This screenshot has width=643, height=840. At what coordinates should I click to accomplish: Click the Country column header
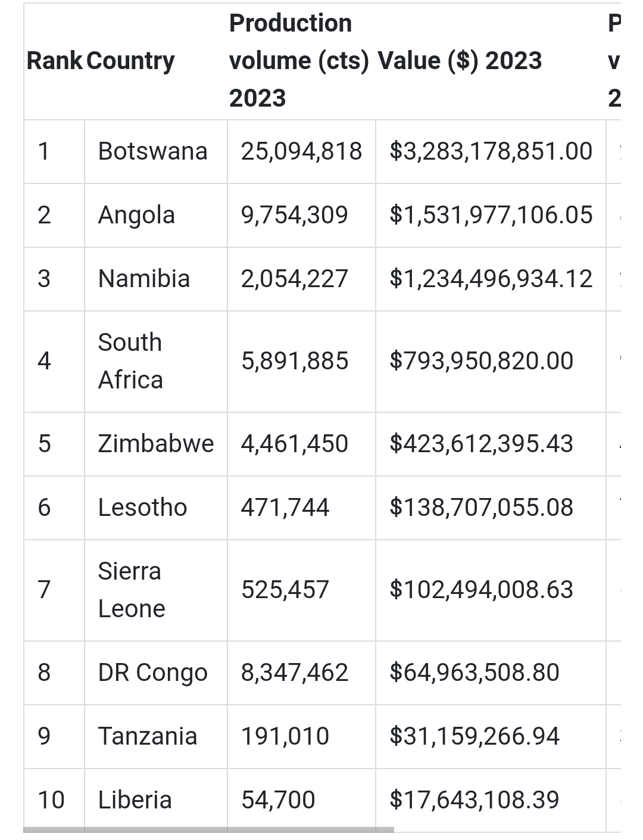click(x=130, y=61)
